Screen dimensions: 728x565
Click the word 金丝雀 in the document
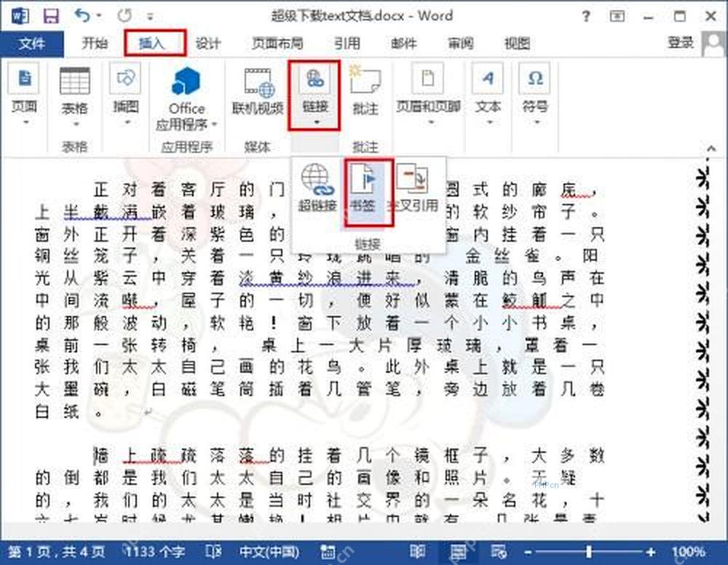point(502,256)
